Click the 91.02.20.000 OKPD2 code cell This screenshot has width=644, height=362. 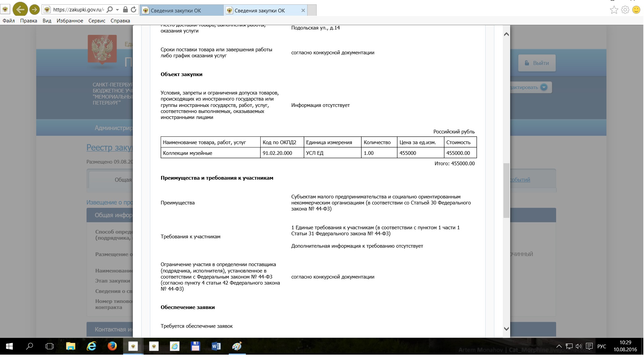(x=282, y=153)
